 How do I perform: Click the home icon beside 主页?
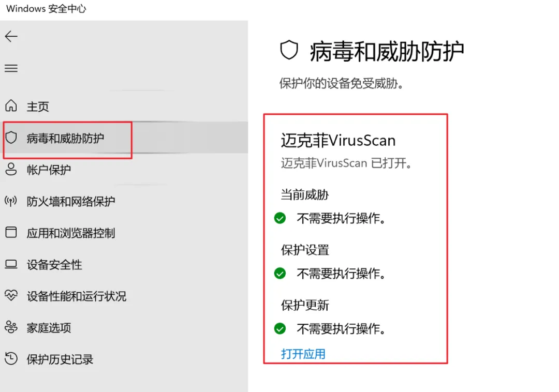coord(11,105)
